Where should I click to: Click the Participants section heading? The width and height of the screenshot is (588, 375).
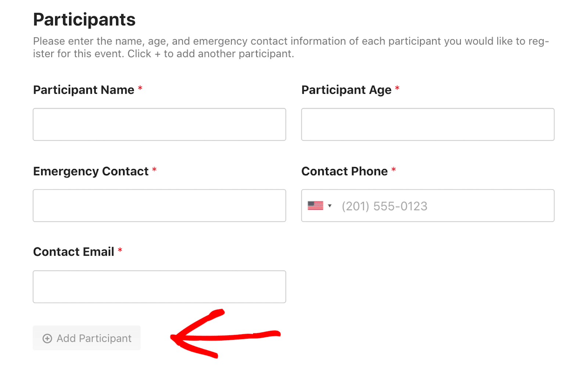(84, 19)
